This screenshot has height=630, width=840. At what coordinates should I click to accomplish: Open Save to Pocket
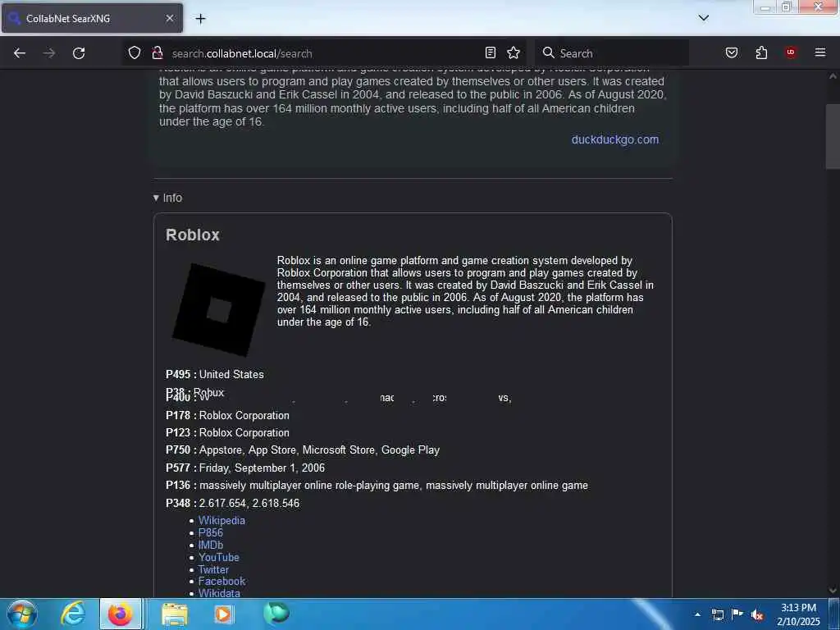coord(732,52)
